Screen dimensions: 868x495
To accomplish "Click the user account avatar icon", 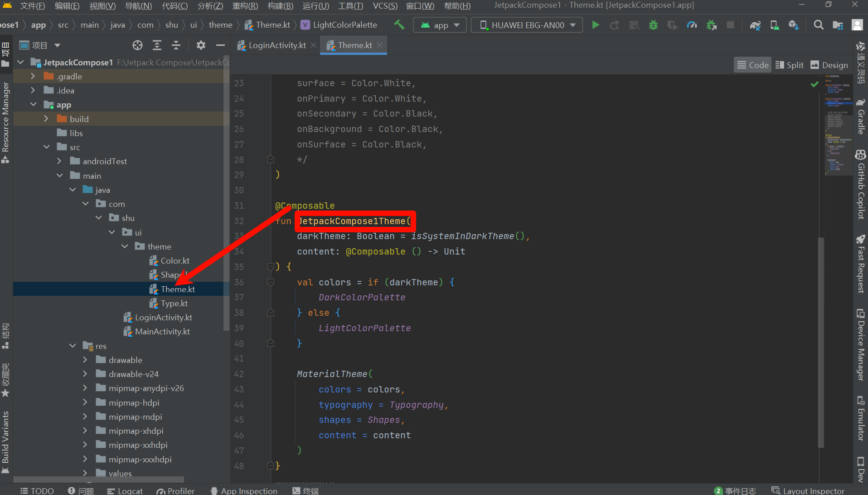I will [857, 25].
